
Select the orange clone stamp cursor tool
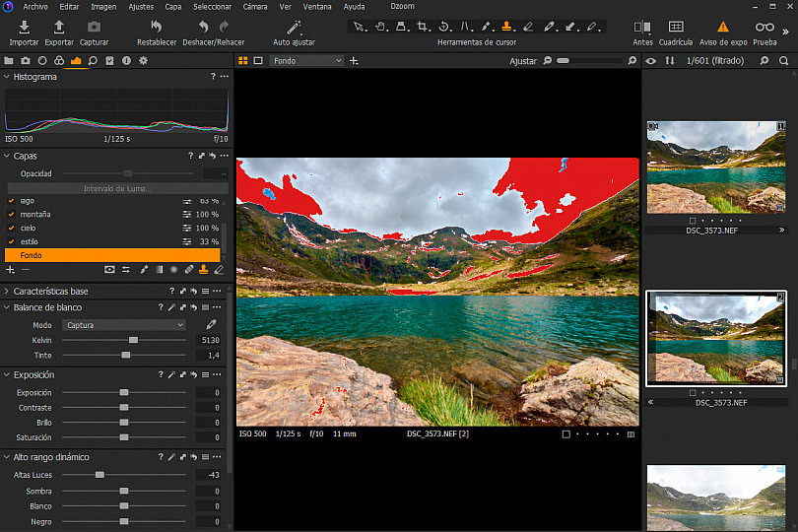[506, 26]
